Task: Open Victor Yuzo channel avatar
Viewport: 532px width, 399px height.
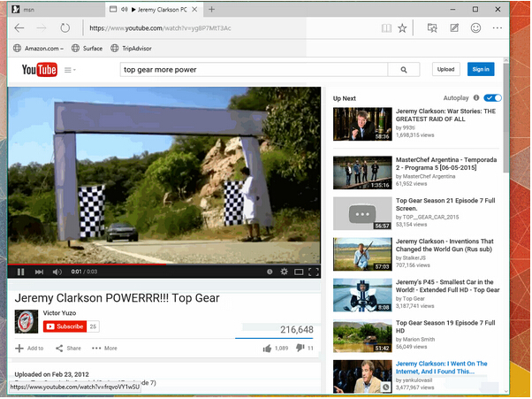Action: (27, 321)
